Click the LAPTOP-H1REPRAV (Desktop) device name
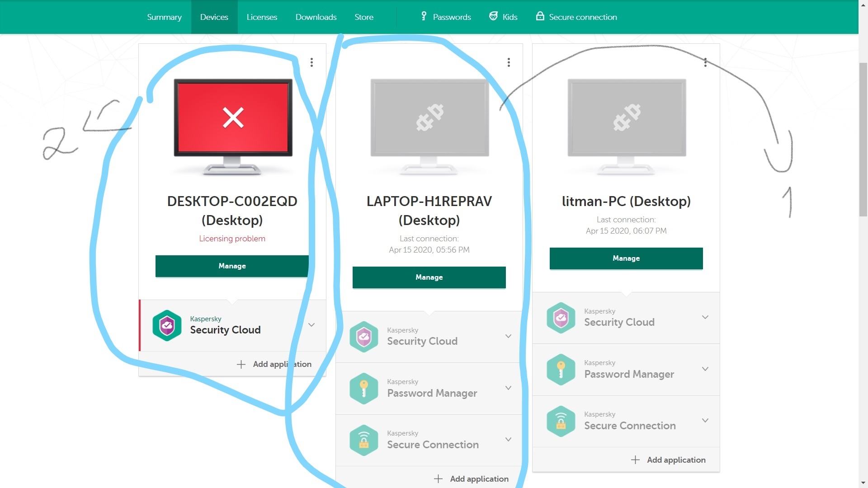The width and height of the screenshot is (868, 488). 429,211
